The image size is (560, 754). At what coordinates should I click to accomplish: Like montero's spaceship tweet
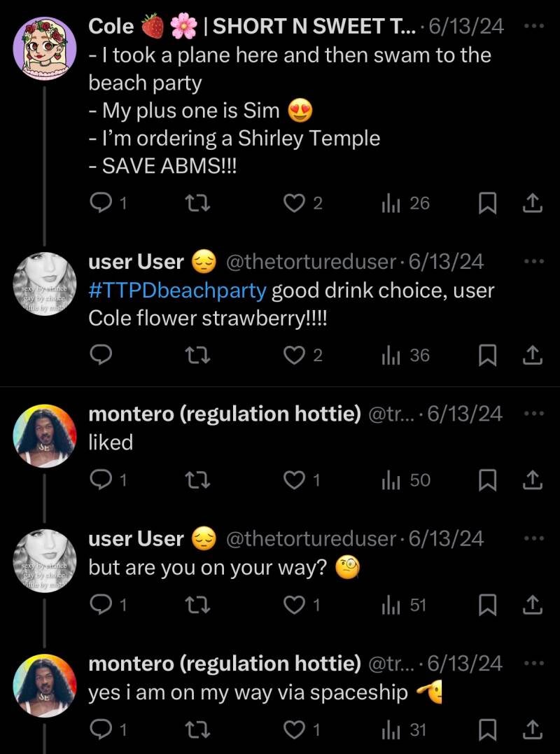click(293, 730)
